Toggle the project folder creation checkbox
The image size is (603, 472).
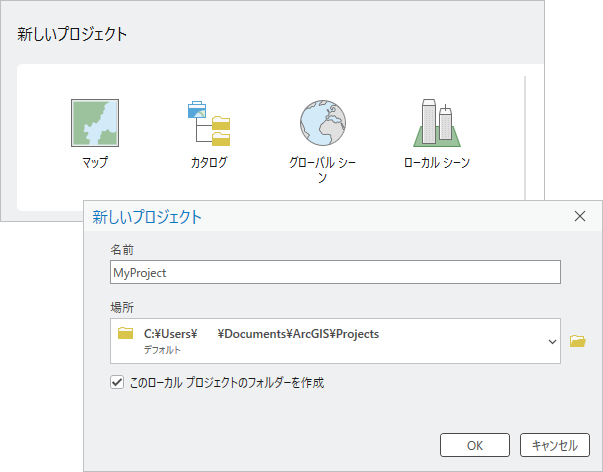click(118, 382)
